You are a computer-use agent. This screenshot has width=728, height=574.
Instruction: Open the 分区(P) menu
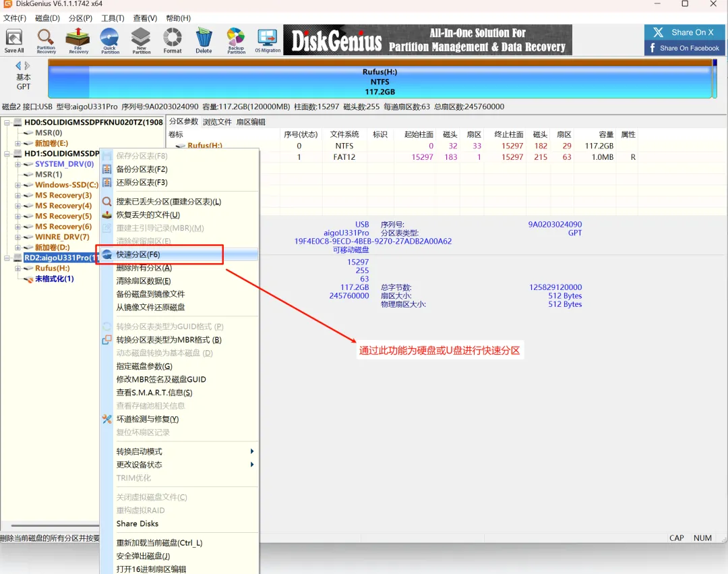click(80, 18)
